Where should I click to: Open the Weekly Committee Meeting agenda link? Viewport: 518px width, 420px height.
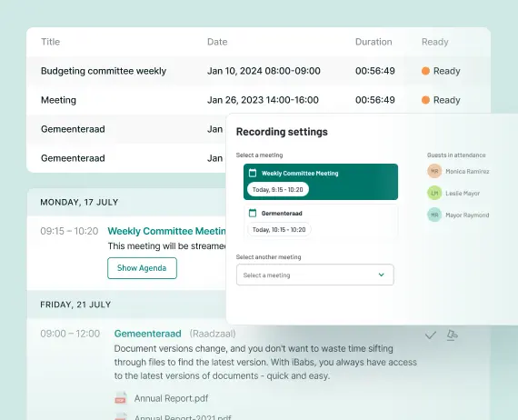[x=167, y=231]
